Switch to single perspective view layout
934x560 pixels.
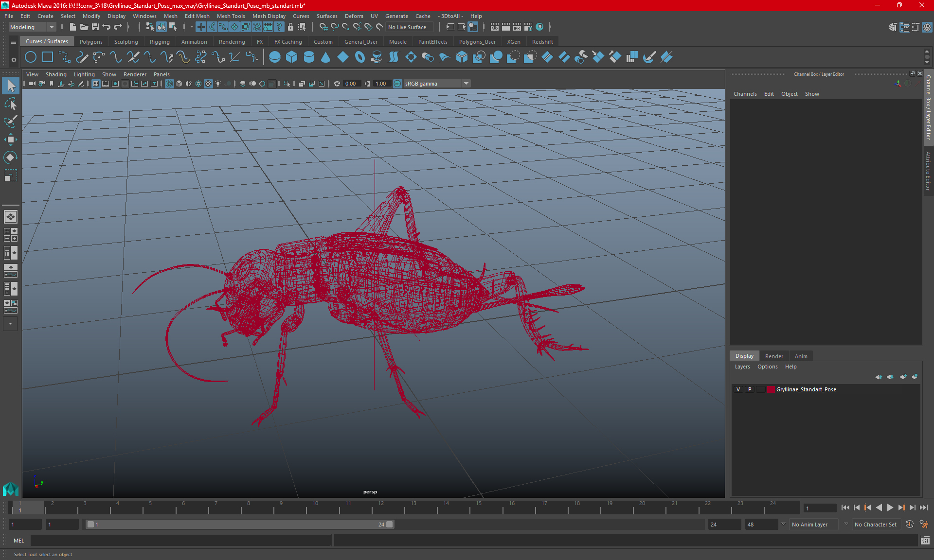pyautogui.click(x=11, y=217)
